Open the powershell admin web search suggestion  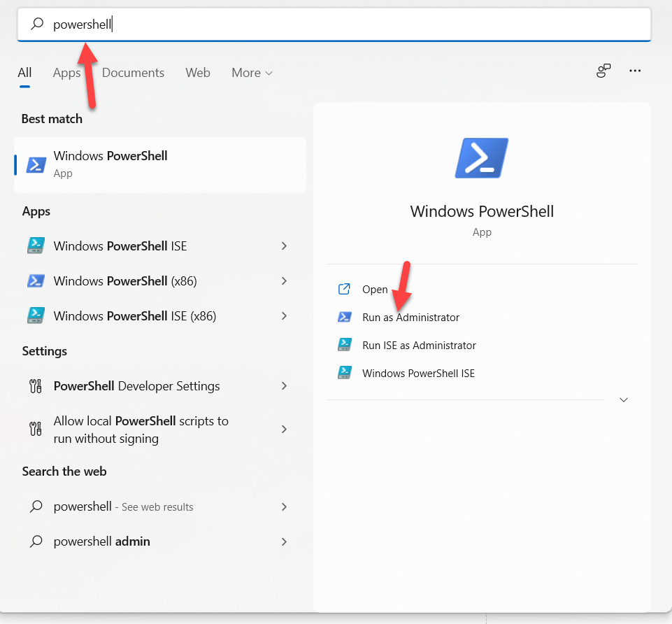click(101, 541)
